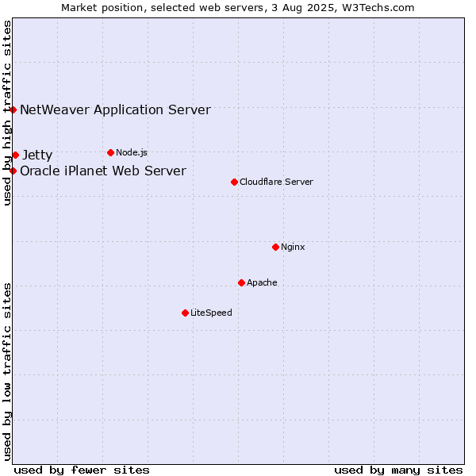
Task: Select the 'Cloudflare Server' label text
Action: (x=276, y=182)
